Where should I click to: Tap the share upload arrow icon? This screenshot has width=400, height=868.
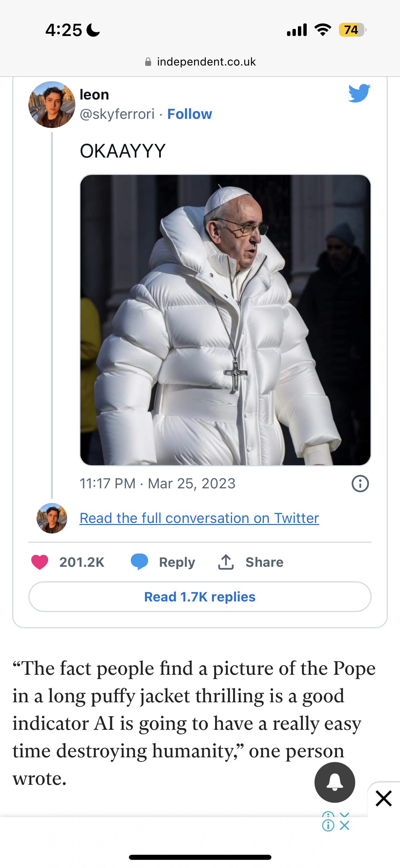[x=226, y=562]
